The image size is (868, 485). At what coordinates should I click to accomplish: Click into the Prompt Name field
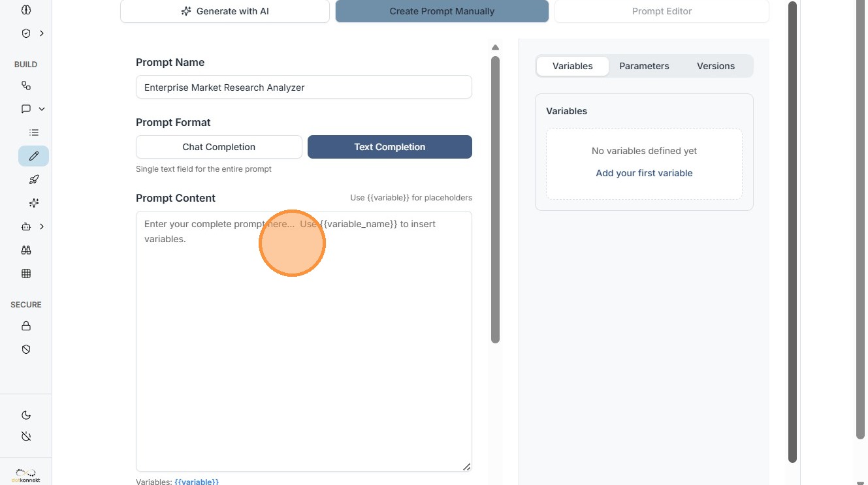click(304, 87)
